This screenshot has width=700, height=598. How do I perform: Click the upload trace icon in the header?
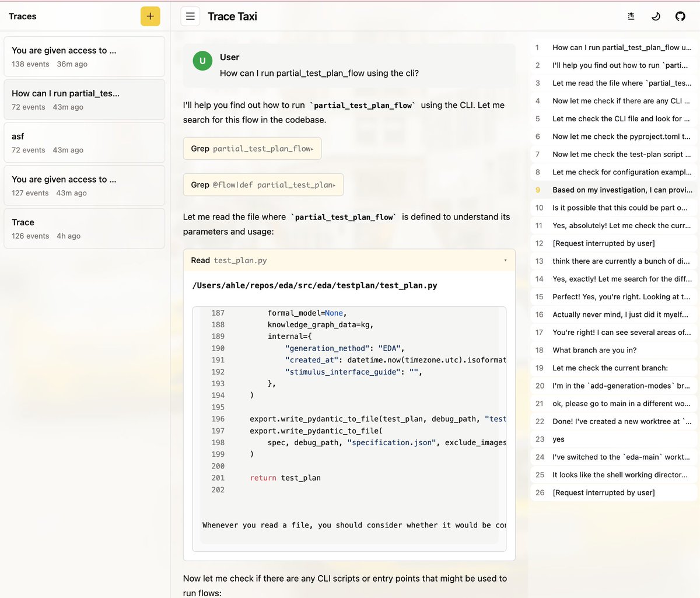tap(631, 16)
